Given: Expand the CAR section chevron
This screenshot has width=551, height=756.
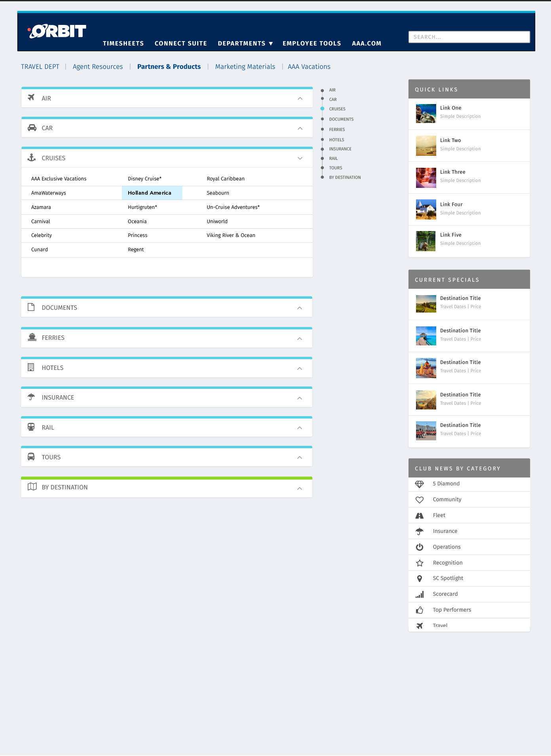Looking at the screenshot, I should (300, 128).
